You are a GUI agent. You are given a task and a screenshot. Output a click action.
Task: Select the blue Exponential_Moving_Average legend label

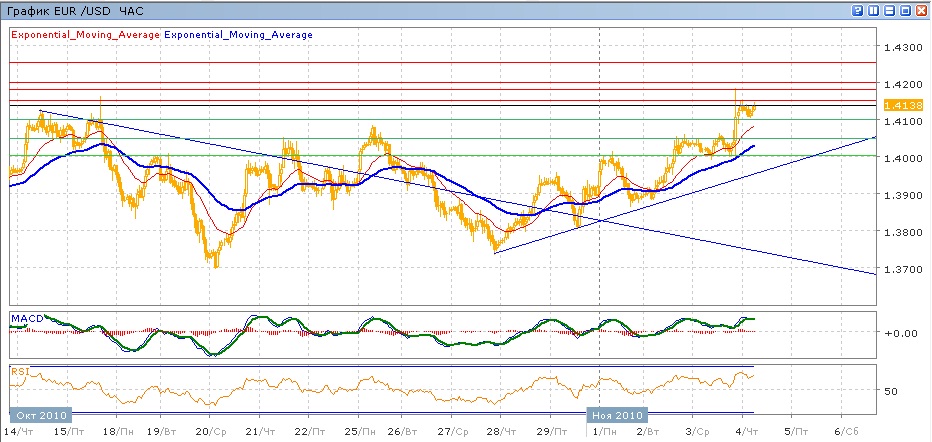[238, 34]
